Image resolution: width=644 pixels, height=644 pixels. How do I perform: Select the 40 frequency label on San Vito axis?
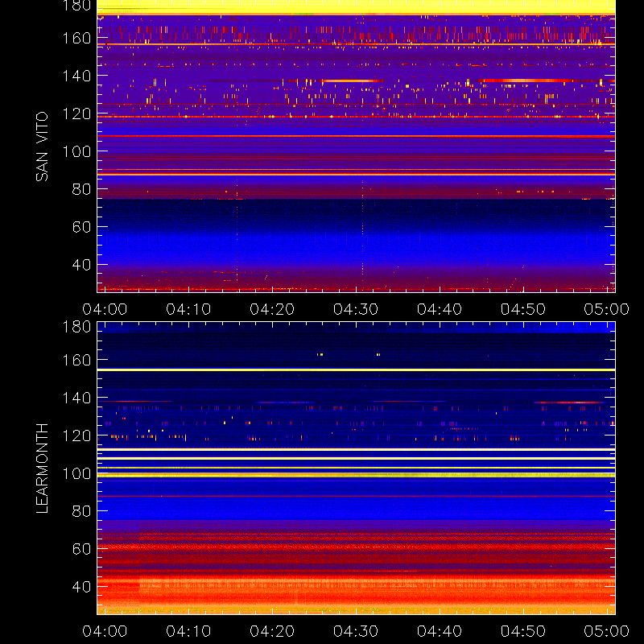point(81,265)
